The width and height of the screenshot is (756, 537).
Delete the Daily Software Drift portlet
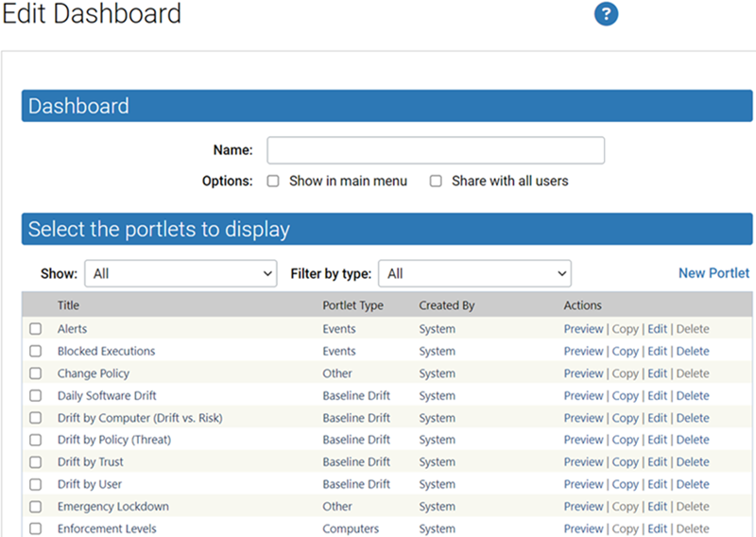coord(693,395)
